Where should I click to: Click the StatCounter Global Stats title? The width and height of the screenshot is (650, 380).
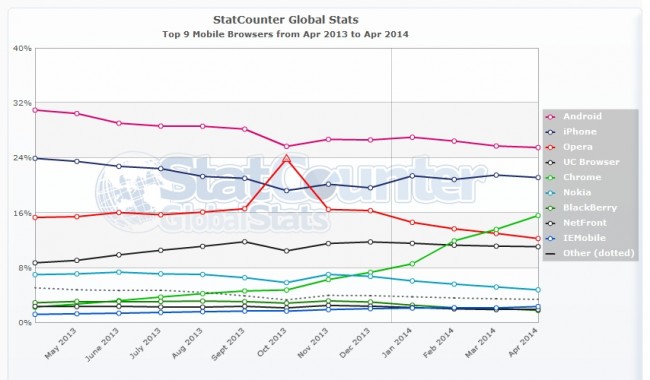pos(286,19)
